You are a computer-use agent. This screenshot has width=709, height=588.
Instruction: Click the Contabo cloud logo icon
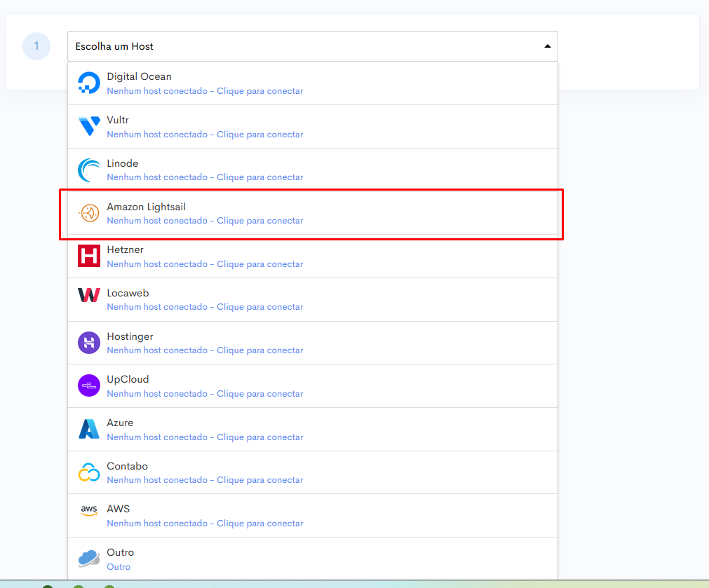[x=89, y=472]
